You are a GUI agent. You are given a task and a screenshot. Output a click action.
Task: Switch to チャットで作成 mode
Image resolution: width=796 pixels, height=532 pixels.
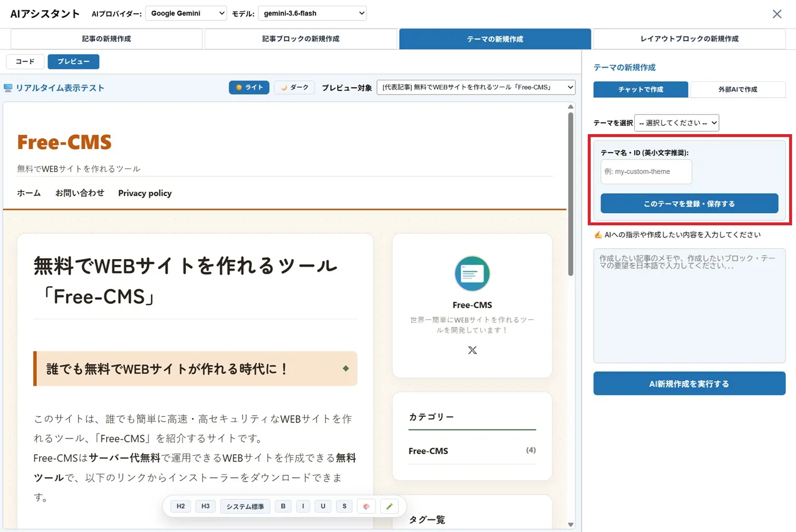(641, 89)
